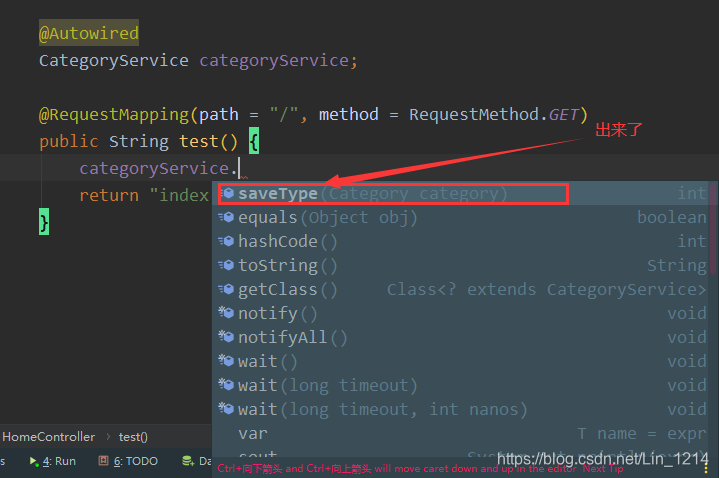Choose wait(long timeout) suggestion
This screenshot has height=478, width=719.
[x=462, y=385]
